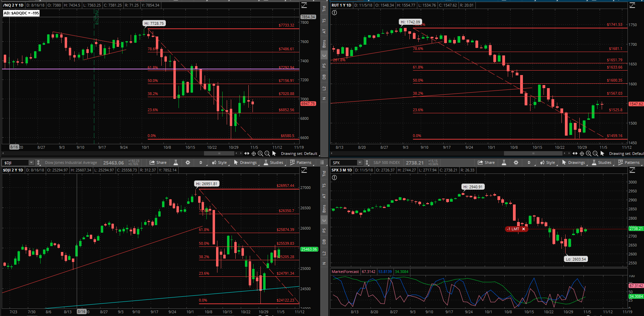Screen dimensions: 644x316
Task: Toggle the Btns sidebar tab on the /NQ chart
Action: (324, 44)
